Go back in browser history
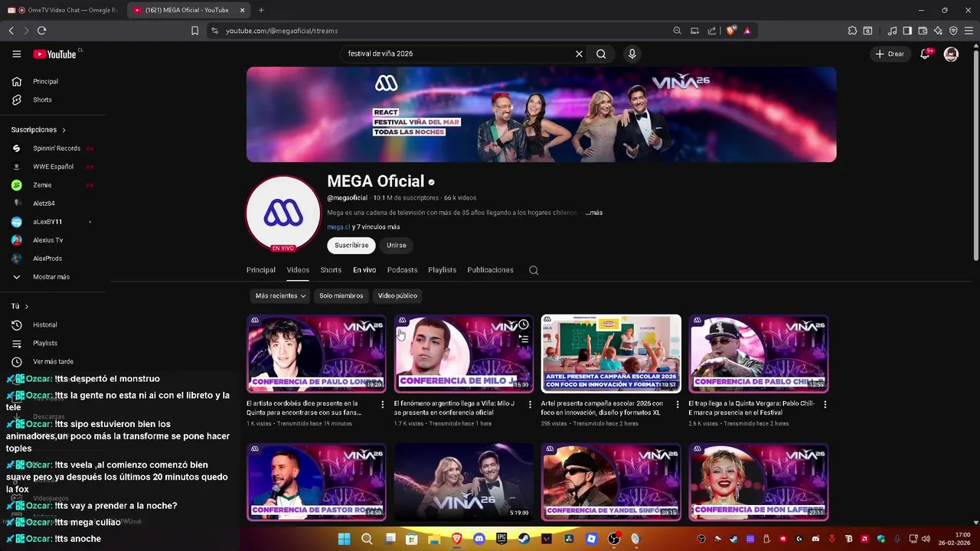This screenshot has height=551, width=980. pos(11,31)
